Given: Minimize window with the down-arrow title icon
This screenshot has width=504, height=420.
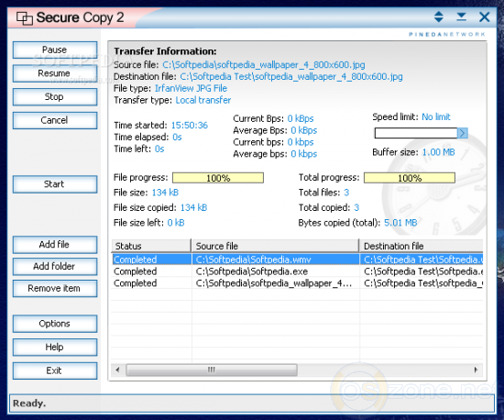Looking at the screenshot, I should pyautogui.click(x=461, y=17).
